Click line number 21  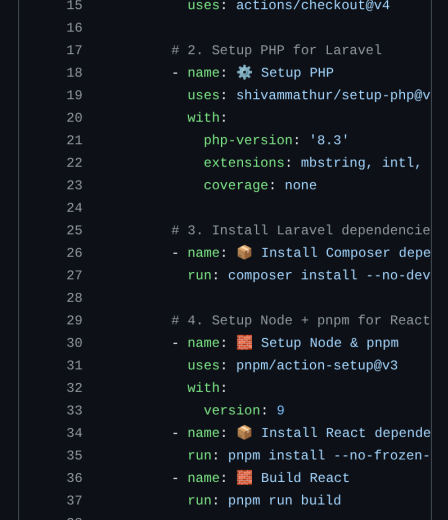[74, 140]
